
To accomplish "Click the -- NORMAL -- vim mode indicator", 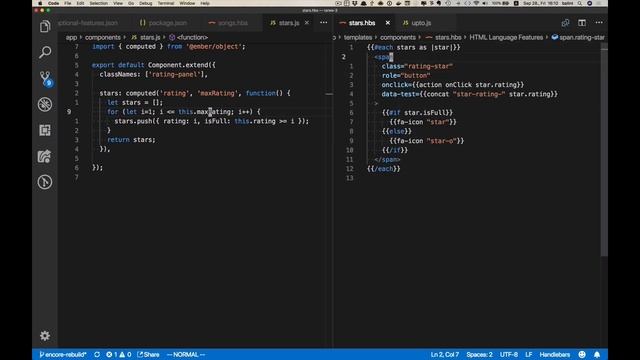I will tap(186, 355).
